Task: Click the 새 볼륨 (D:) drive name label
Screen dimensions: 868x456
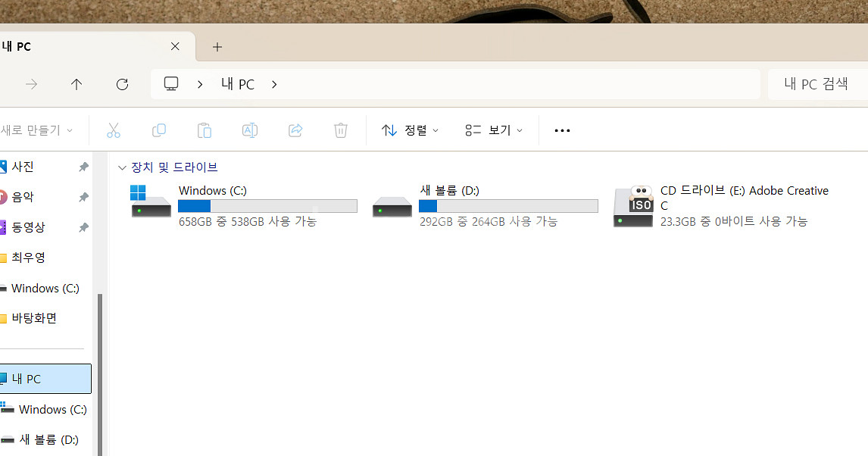Action: tap(449, 191)
